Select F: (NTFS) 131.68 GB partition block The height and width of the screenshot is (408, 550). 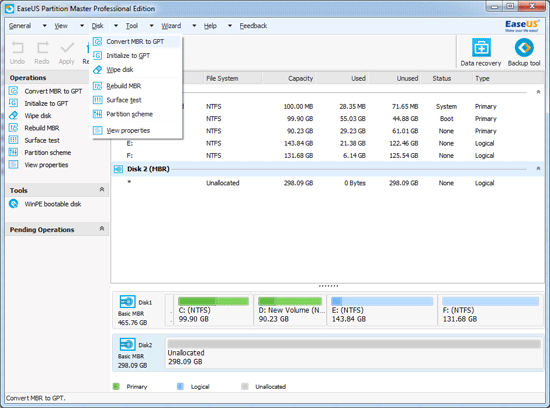[490, 310]
